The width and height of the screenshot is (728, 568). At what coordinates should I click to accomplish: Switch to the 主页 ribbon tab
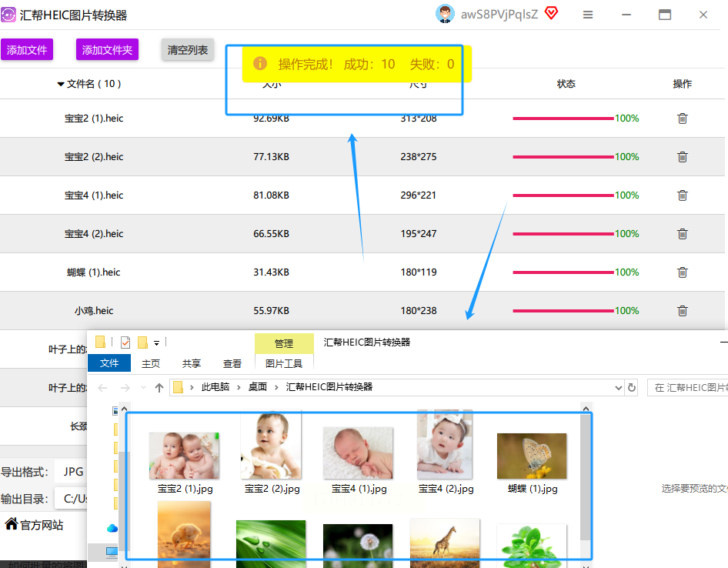click(150, 363)
